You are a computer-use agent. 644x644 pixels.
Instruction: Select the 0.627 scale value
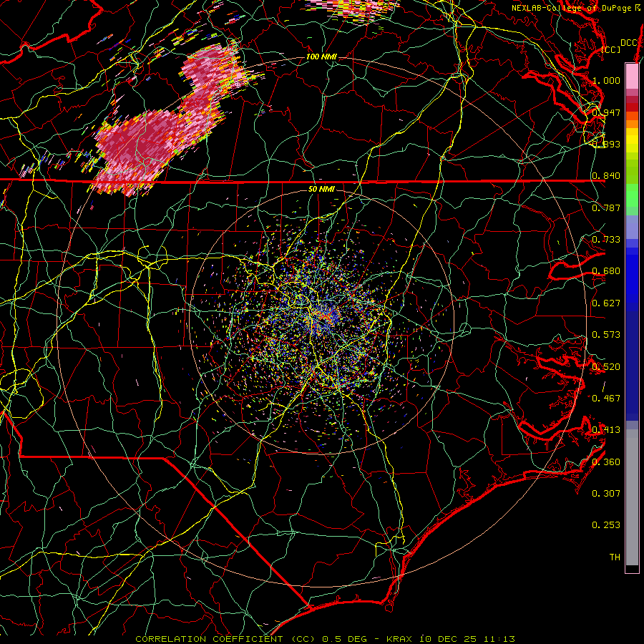[606, 303]
